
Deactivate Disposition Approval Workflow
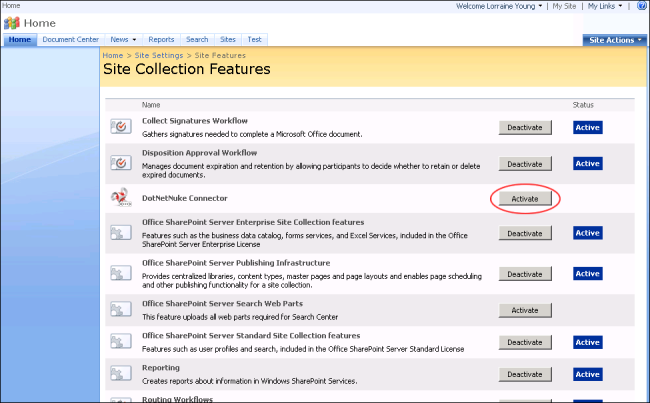[525, 164]
